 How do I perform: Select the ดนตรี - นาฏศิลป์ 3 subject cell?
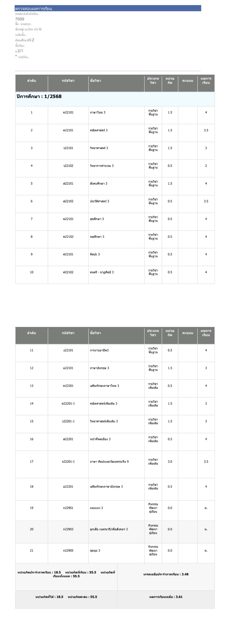(102, 272)
